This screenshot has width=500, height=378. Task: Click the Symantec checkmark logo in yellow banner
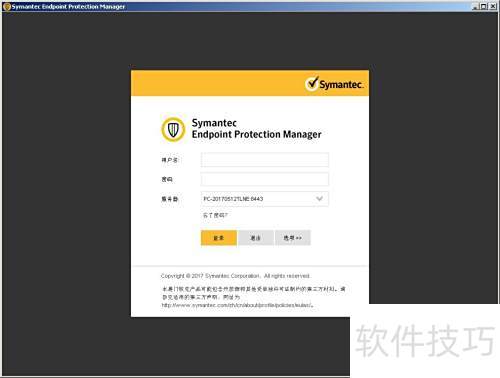tap(334, 84)
